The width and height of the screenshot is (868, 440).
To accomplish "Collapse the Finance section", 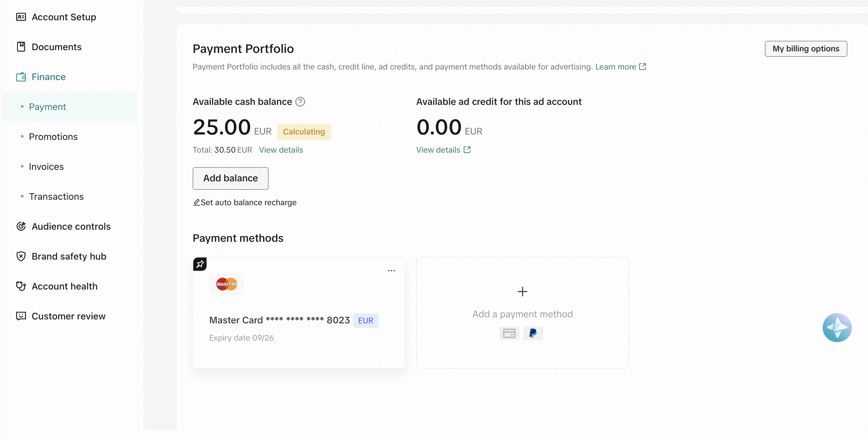I will pos(48,77).
